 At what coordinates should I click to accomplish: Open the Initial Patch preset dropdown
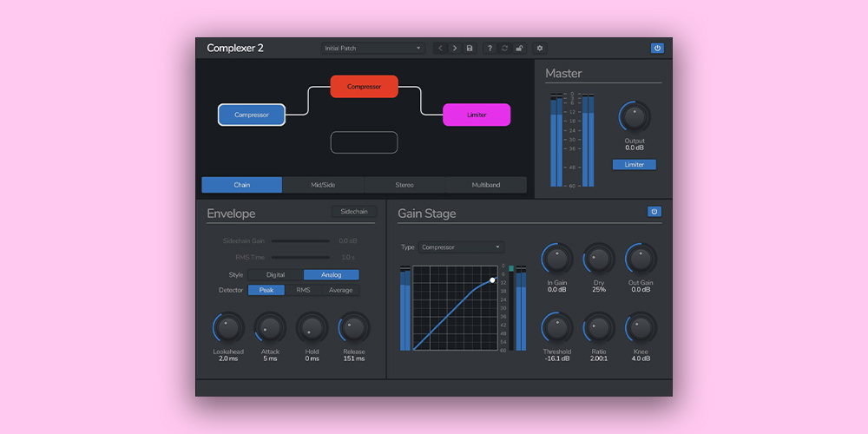[x=372, y=49]
